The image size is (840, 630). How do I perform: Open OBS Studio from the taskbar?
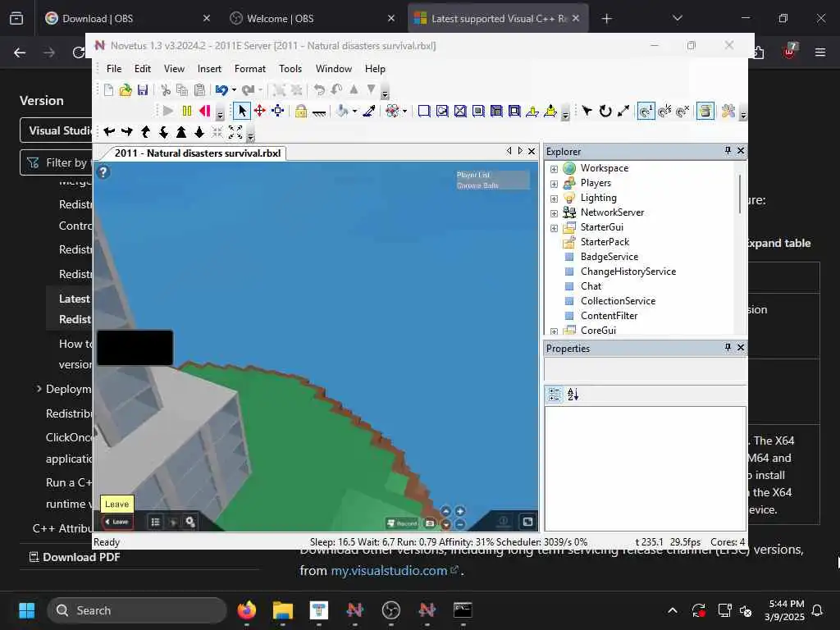[x=391, y=610]
